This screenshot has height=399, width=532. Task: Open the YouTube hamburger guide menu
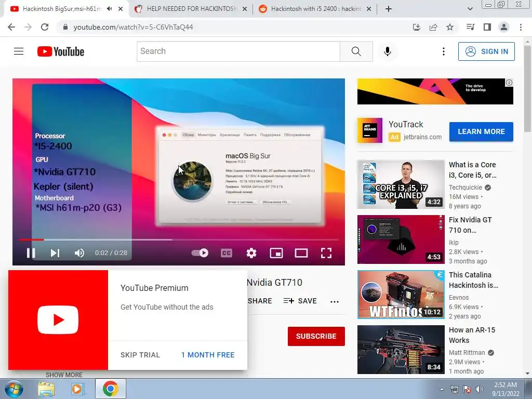[x=19, y=51]
